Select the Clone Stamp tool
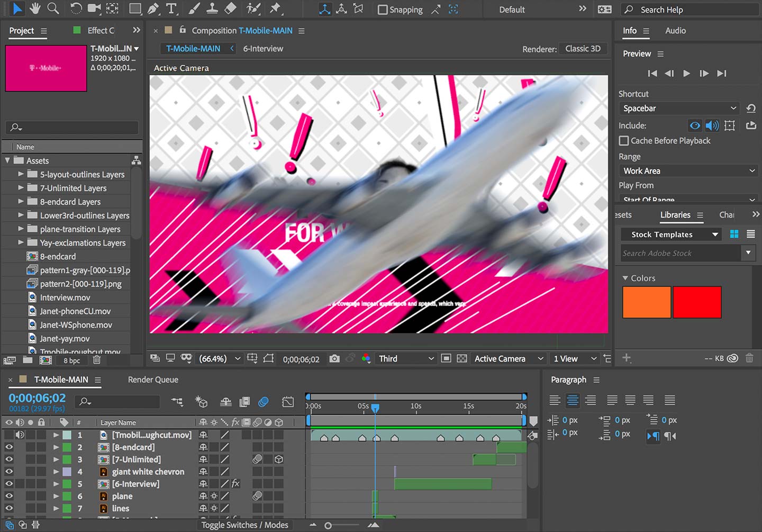Image resolution: width=762 pixels, height=532 pixels. 212,8
